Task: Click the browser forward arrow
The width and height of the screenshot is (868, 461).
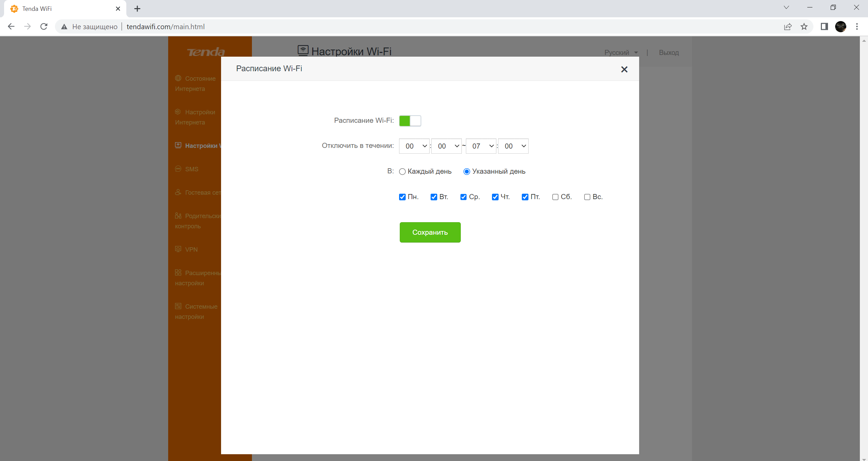Action: (27, 26)
